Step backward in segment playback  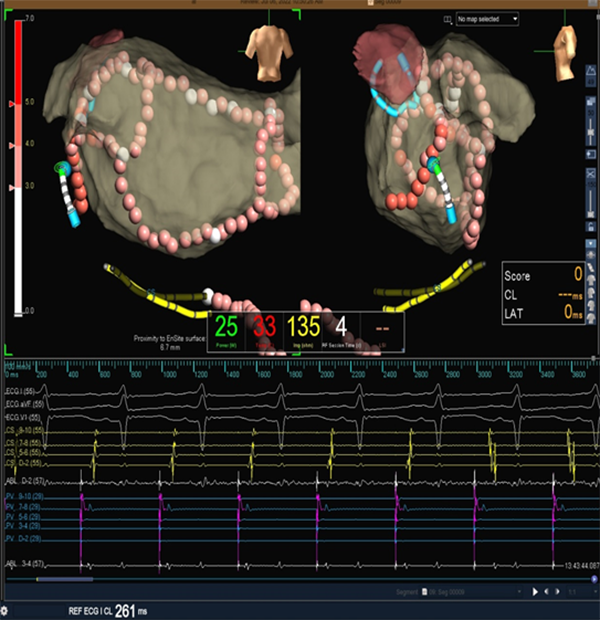pyautogui.click(x=547, y=592)
